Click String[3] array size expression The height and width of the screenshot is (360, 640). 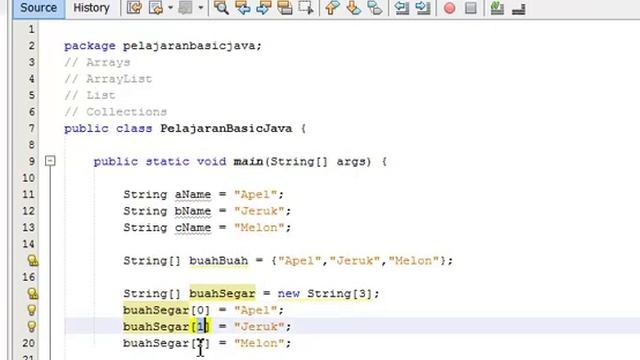(339, 293)
